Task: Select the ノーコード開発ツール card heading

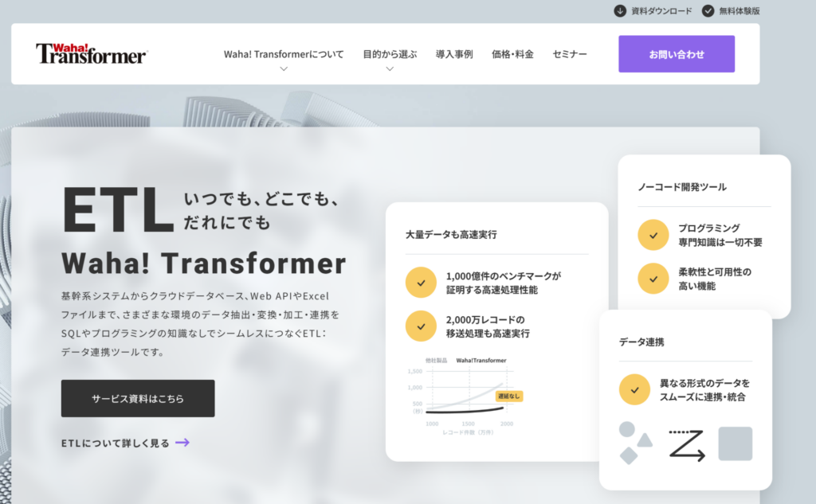Action: (x=682, y=187)
